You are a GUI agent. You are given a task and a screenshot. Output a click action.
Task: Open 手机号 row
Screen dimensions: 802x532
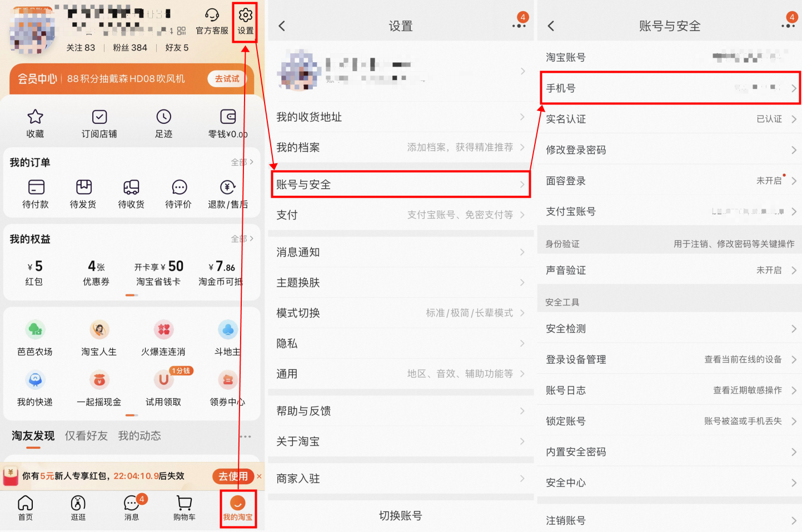tap(670, 88)
